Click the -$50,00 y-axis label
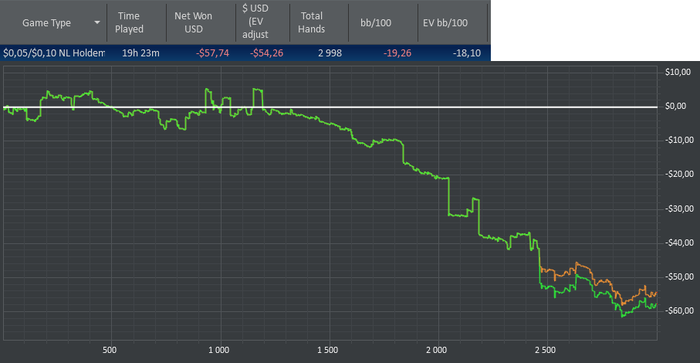The image size is (700, 363). click(x=679, y=277)
